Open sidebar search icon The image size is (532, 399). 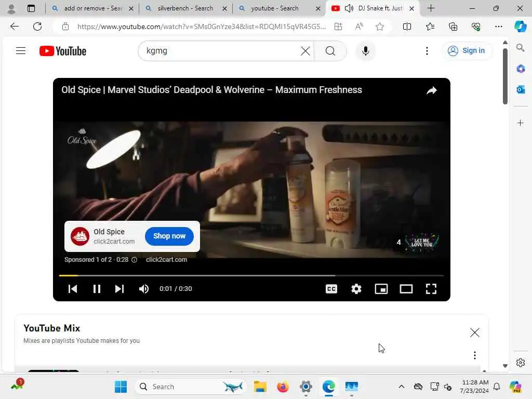click(x=520, y=48)
